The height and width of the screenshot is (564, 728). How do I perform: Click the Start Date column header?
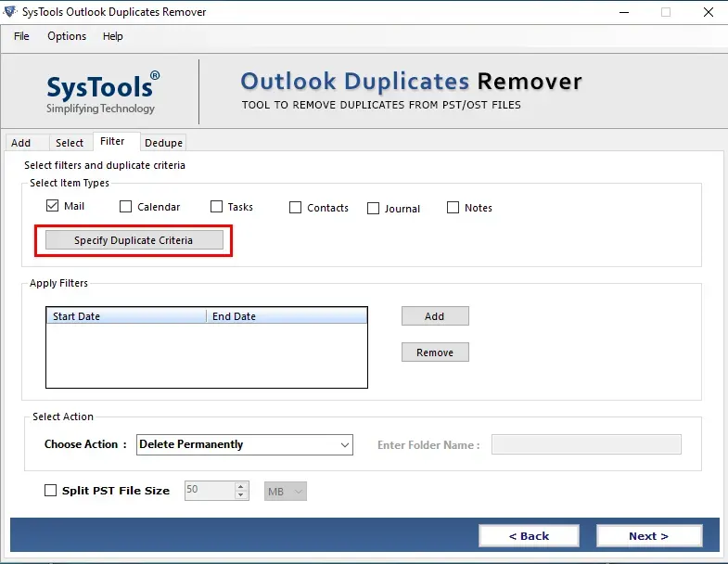(126, 316)
